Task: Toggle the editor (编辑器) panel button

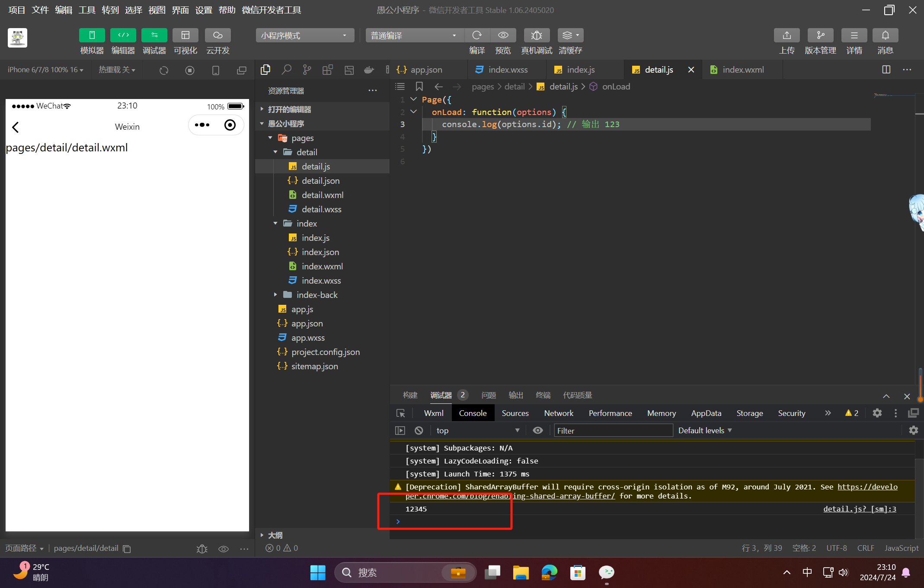Action: pos(123,35)
